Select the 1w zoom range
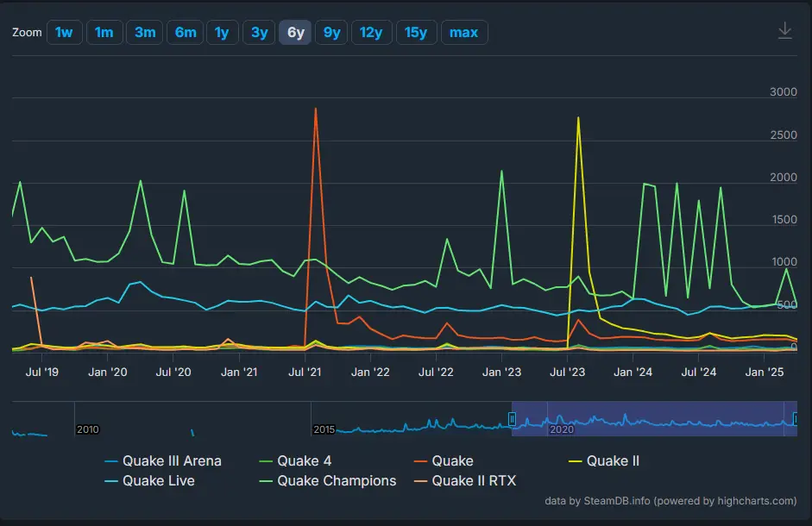812x526 pixels. click(x=65, y=32)
